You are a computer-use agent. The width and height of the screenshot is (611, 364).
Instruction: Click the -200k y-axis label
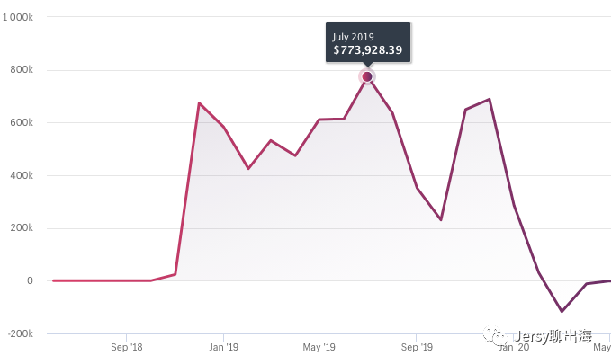21,333
